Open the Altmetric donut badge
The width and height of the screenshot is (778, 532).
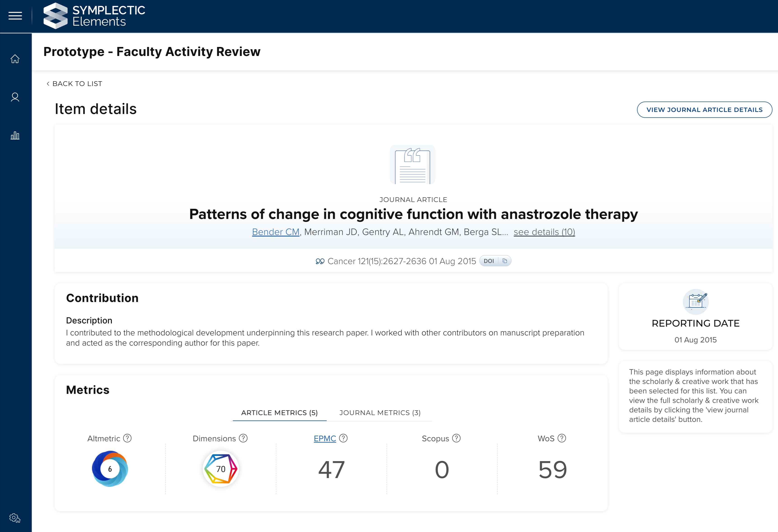(110, 469)
